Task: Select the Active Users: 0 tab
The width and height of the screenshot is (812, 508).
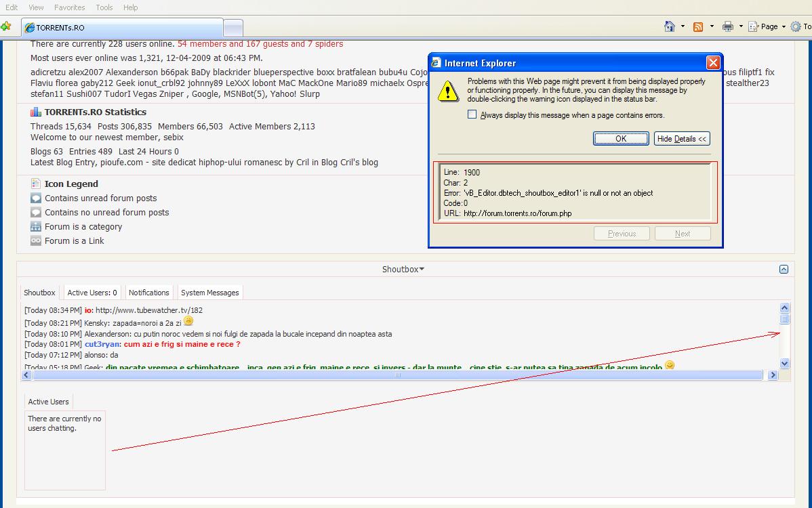Action: (x=92, y=293)
